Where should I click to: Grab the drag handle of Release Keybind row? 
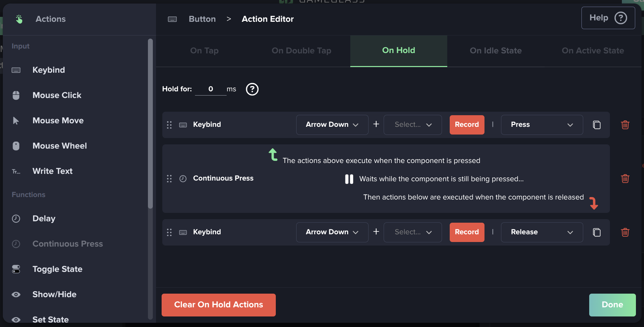(169, 232)
